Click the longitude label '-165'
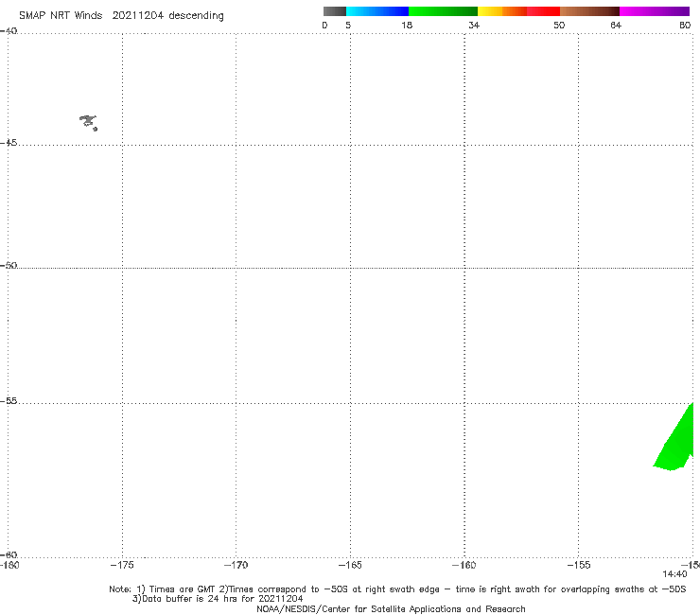Screen dimensions: 700x615 point(350,565)
